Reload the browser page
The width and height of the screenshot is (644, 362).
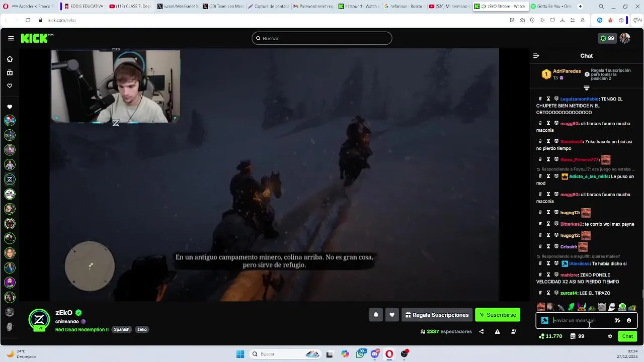(x=28, y=20)
